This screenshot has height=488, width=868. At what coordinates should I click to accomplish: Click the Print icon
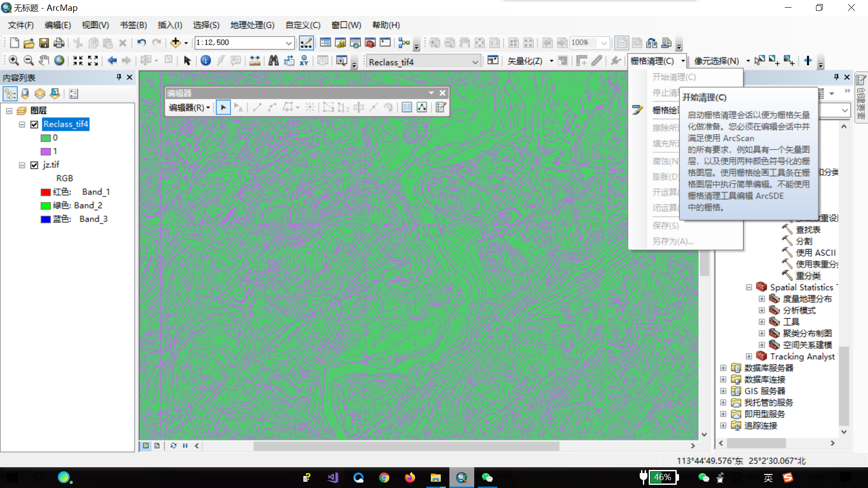point(59,43)
